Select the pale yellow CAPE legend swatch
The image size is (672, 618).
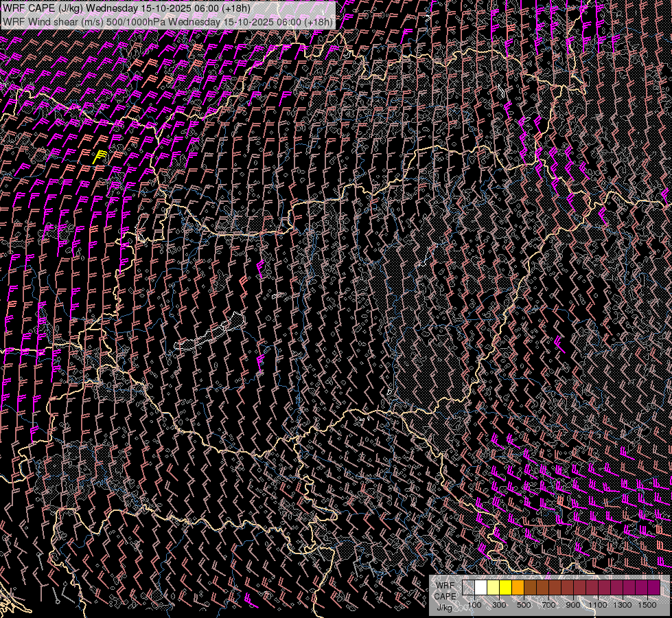[493, 588]
